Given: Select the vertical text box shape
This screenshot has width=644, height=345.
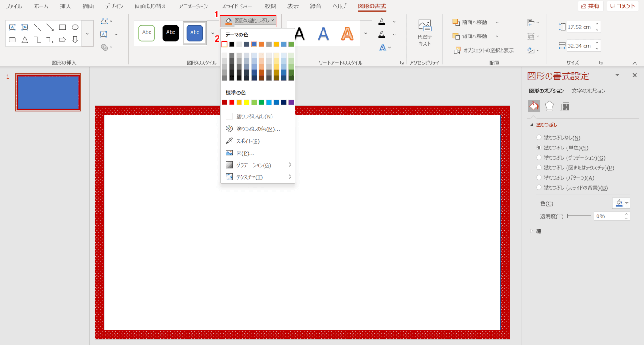Looking at the screenshot, I should pos(25,27).
